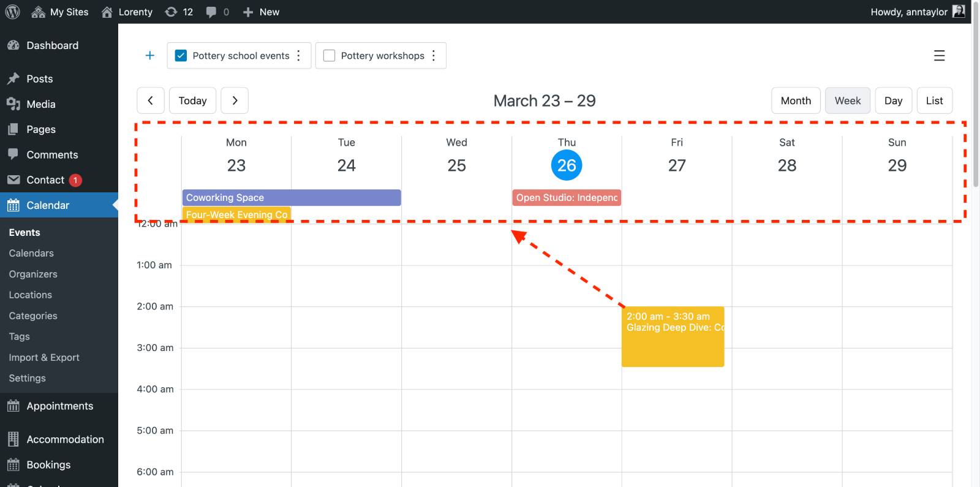980x487 pixels.
Task: Select Wednesday 25 column header
Action: [x=457, y=156]
